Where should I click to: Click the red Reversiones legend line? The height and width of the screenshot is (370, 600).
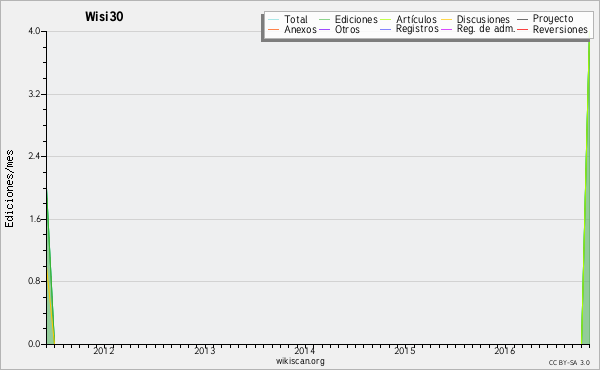(522, 29)
